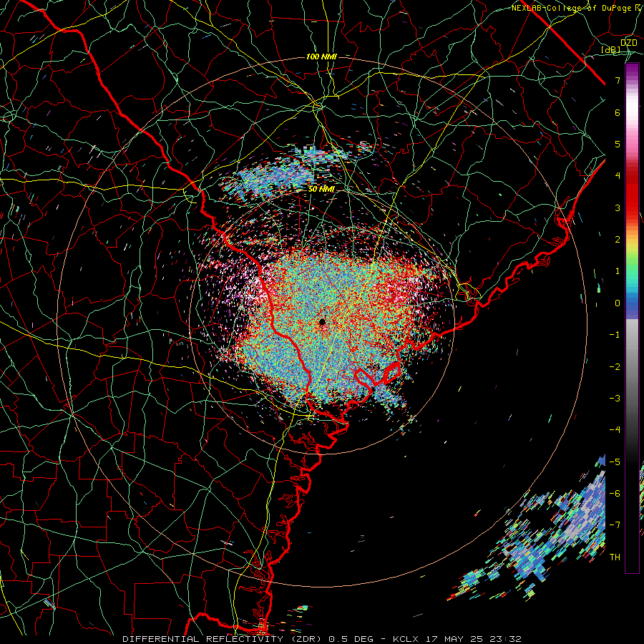
Task: Click the "-2" value on the dB scale
Action: tap(615, 367)
